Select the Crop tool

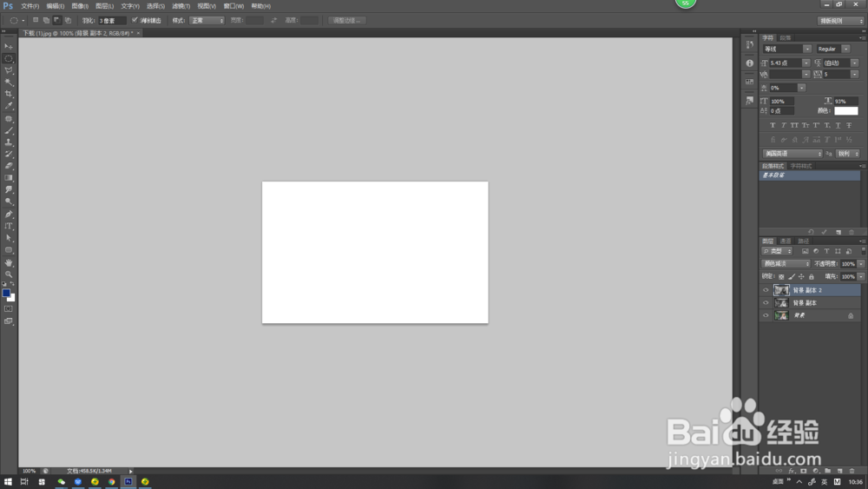[9, 94]
